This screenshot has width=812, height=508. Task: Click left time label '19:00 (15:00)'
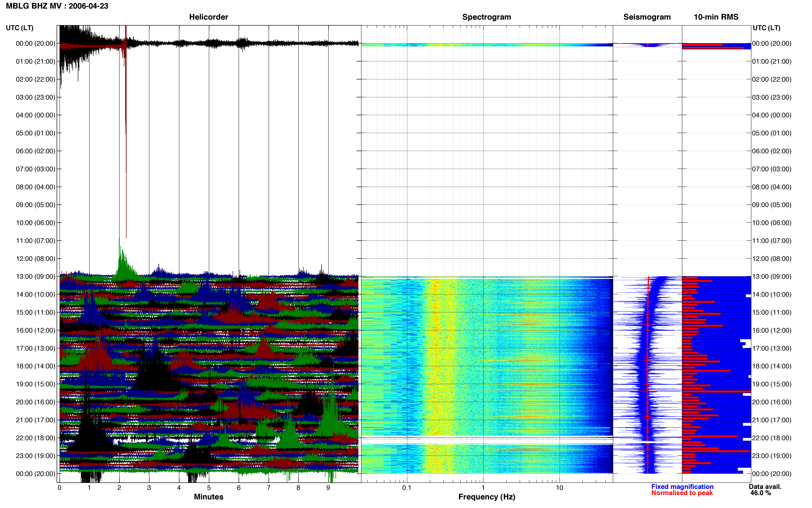pyautogui.click(x=36, y=384)
